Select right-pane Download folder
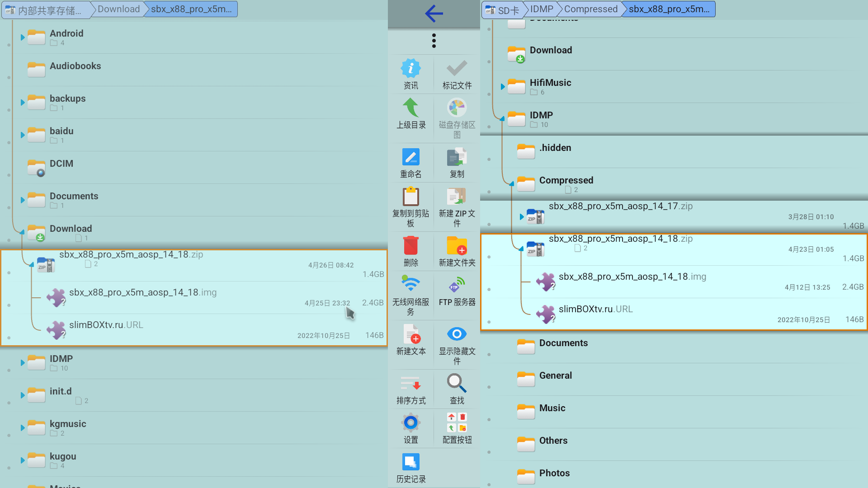Image resolution: width=868 pixels, height=488 pixels. point(674,54)
